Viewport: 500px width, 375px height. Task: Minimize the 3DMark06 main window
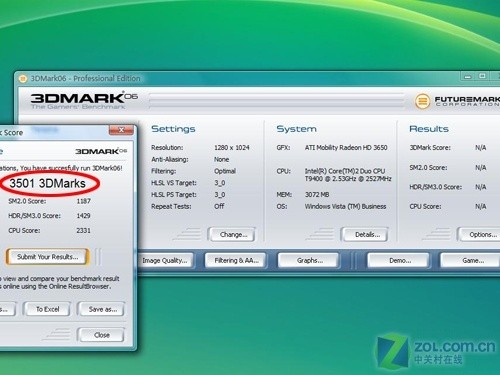click(x=468, y=77)
